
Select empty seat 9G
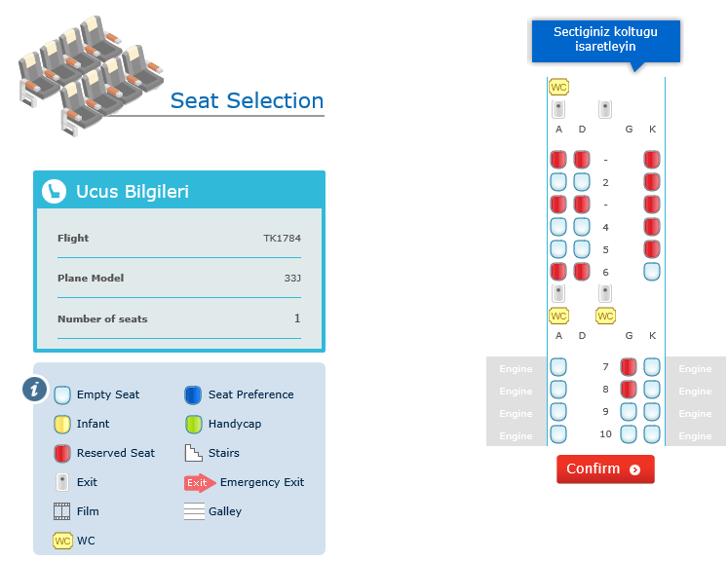click(629, 412)
